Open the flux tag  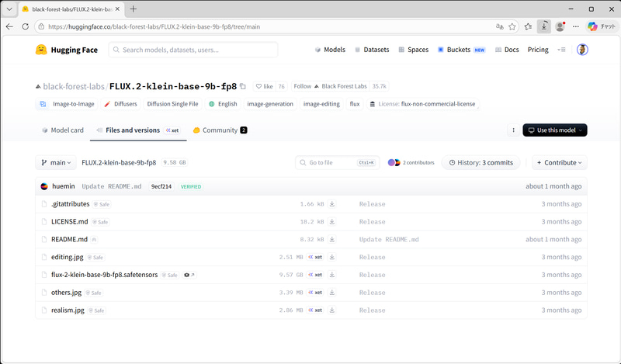[355, 104]
